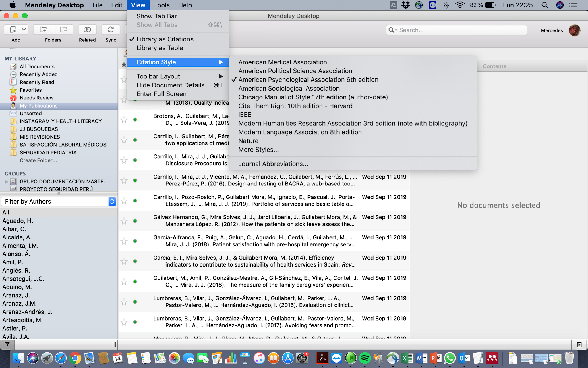
Task: Open Spotify from the dock
Action: [365, 358]
